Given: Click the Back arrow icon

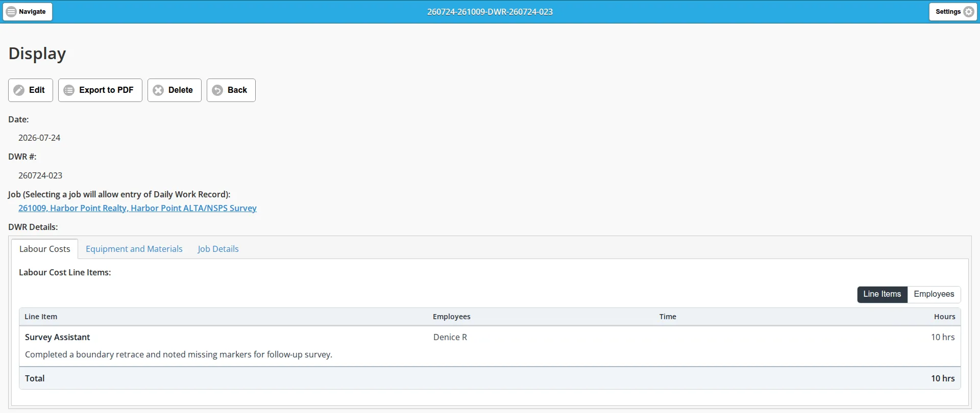Looking at the screenshot, I should [x=217, y=90].
